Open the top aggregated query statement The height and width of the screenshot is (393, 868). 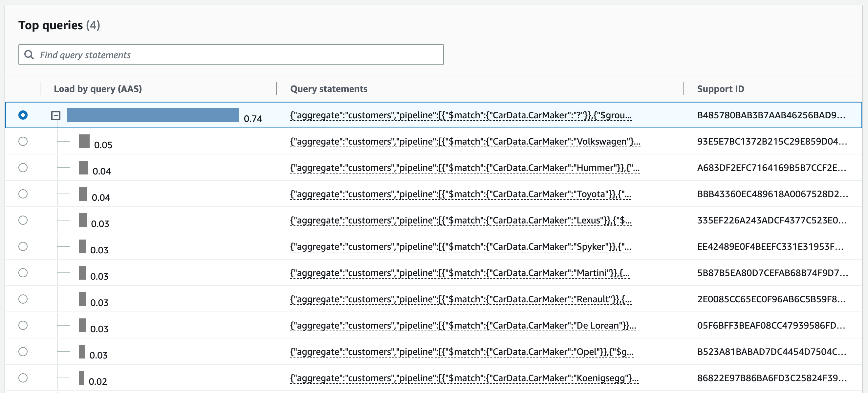[x=461, y=115]
